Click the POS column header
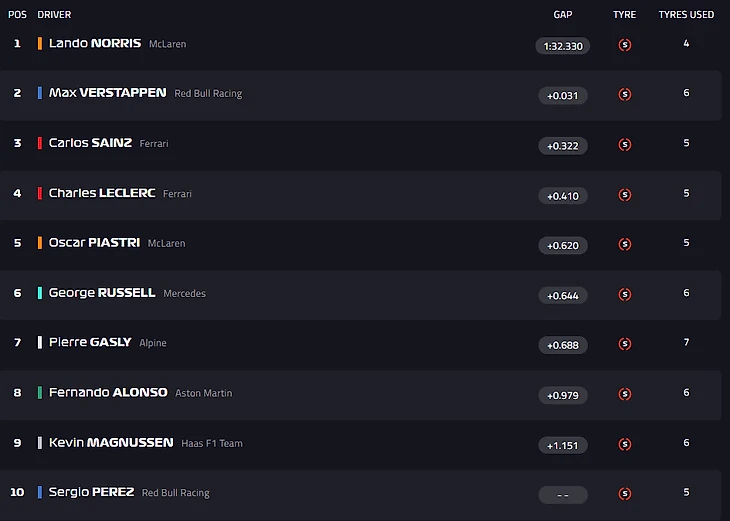The width and height of the screenshot is (730, 521). [x=17, y=15]
